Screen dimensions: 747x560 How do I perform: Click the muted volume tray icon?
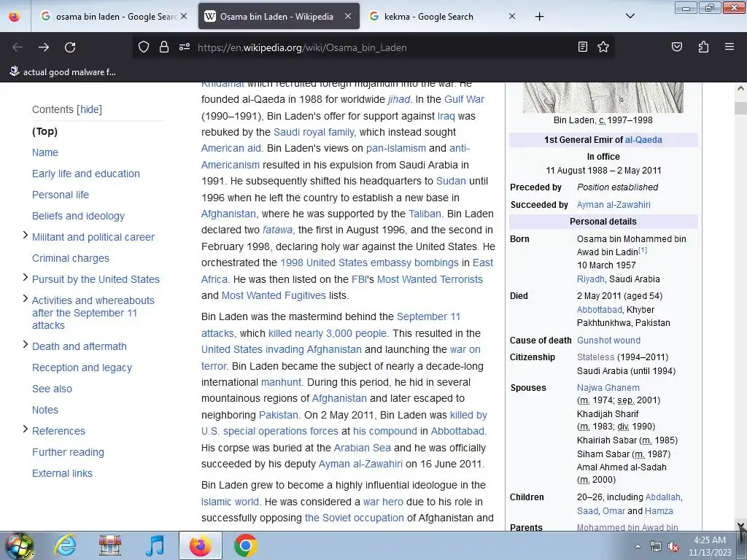click(673, 547)
